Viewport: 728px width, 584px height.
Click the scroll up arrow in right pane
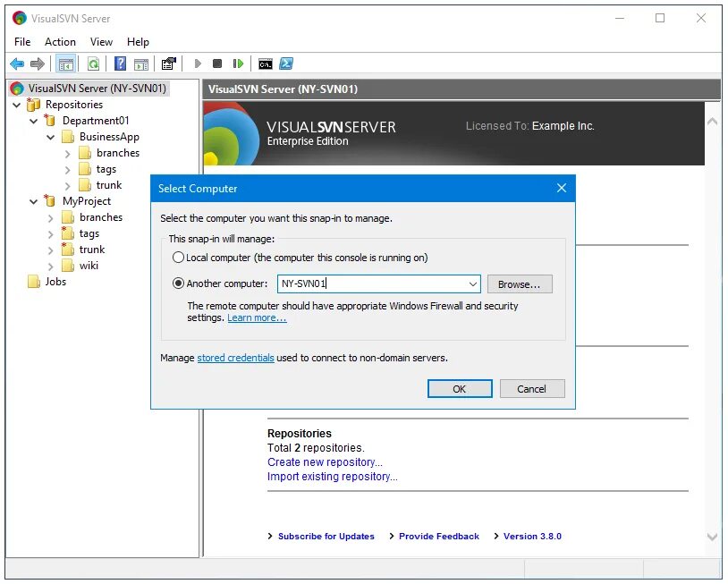[x=711, y=122]
